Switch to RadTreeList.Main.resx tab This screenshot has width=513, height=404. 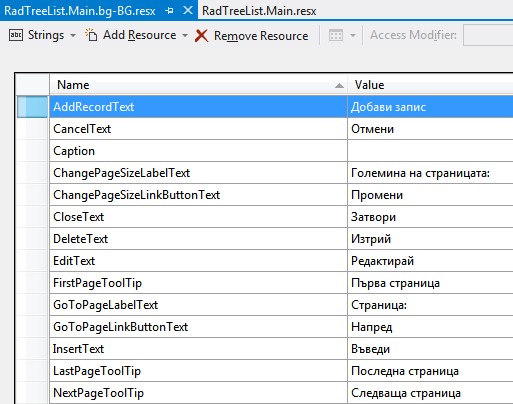click(x=259, y=11)
